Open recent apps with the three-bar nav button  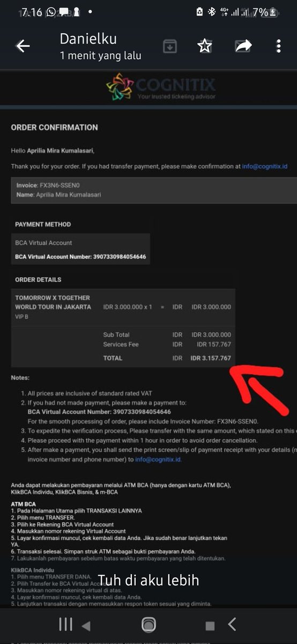click(65, 624)
